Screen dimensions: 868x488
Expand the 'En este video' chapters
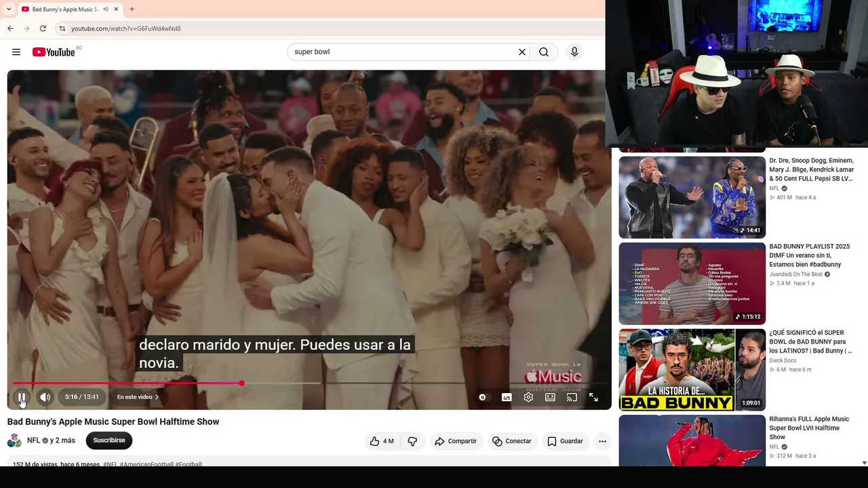(x=138, y=397)
